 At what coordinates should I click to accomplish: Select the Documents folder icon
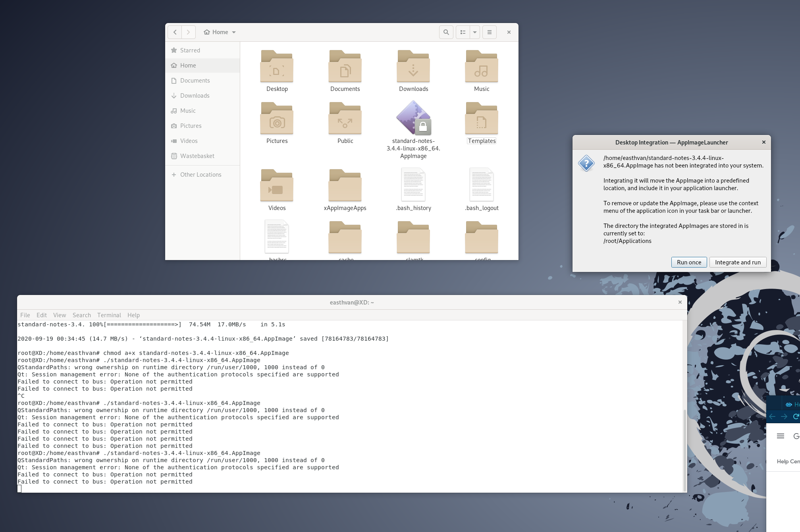(345, 66)
